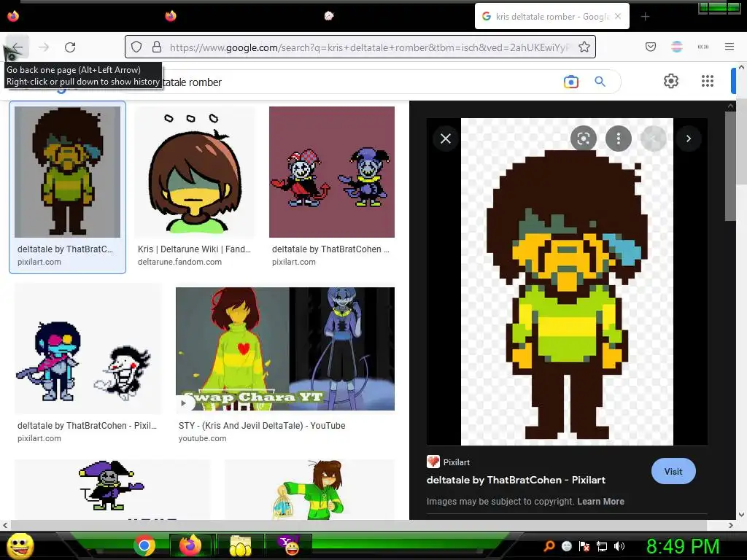Close the image preview panel
The width and height of the screenshot is (747, 560).
446,139
